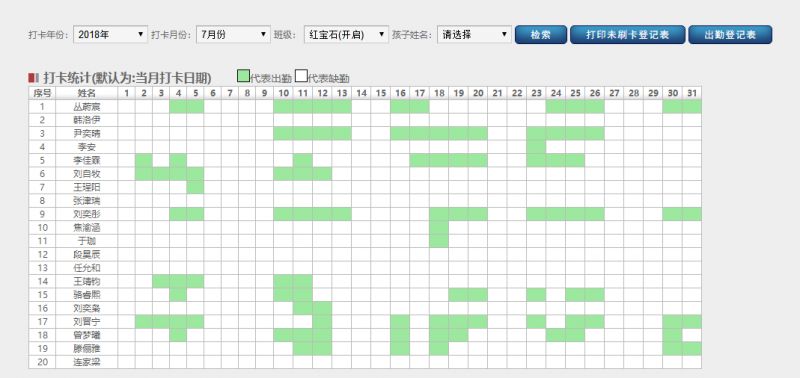The height and width of the screenshot is (378, 800).
Task: Open the 打卡月份 dropdown showing 7月份
Action: click(x=233, y=35)
